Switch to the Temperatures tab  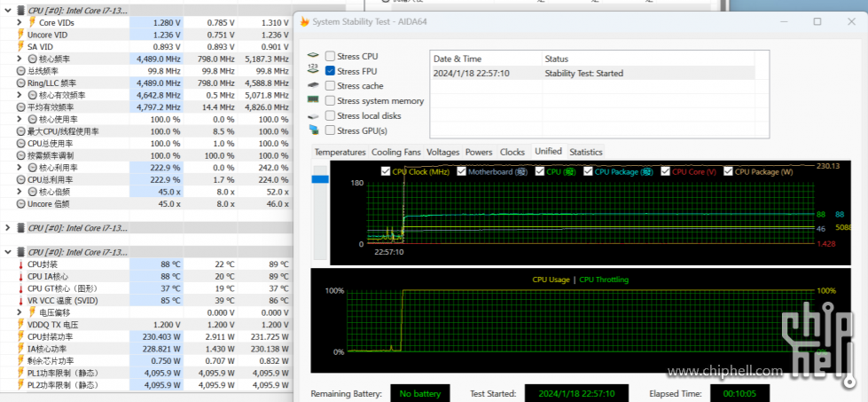pos(340,152)
